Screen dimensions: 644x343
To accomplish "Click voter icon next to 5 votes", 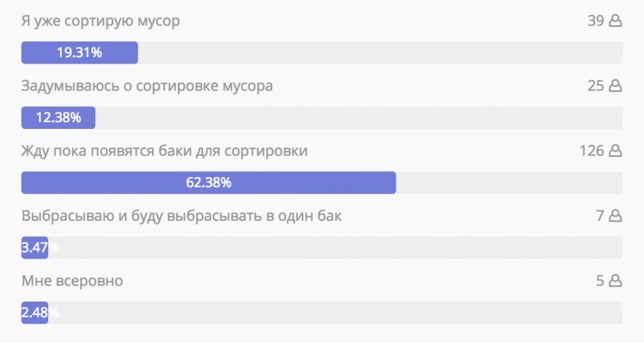I will coord(615,281).
